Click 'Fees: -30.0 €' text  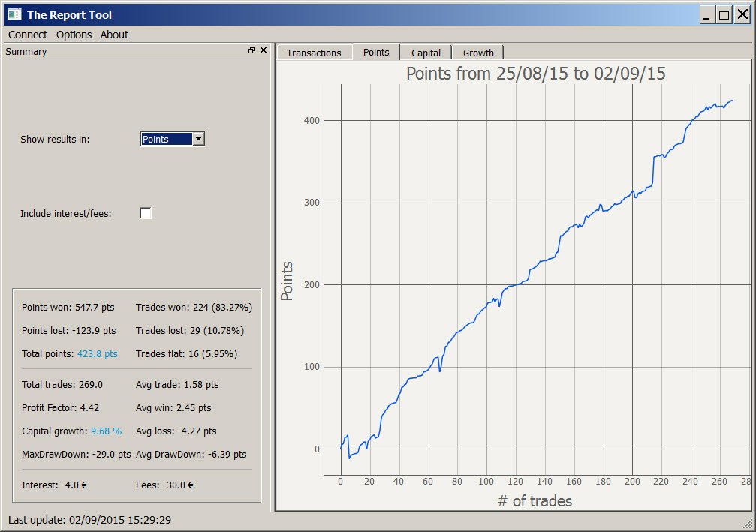165,485
